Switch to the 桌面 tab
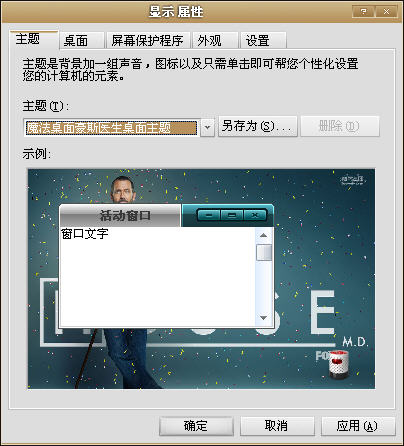 (82, 41)
